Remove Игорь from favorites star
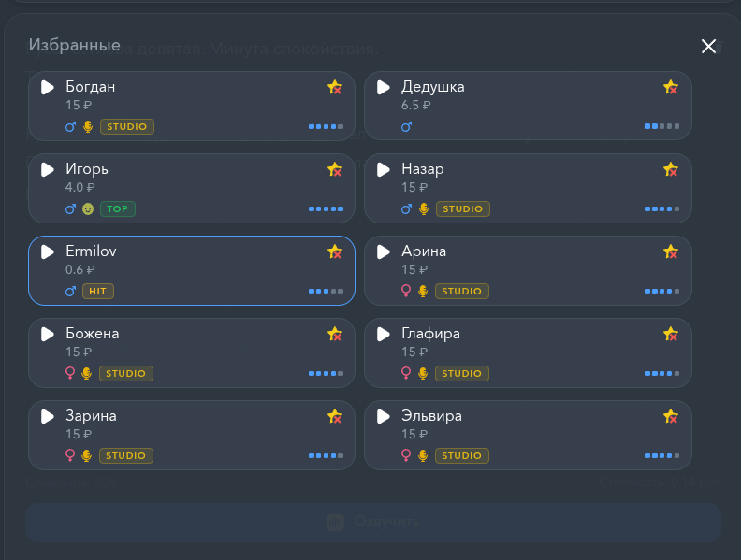The image size is (741, 560). tap(335, 169)
